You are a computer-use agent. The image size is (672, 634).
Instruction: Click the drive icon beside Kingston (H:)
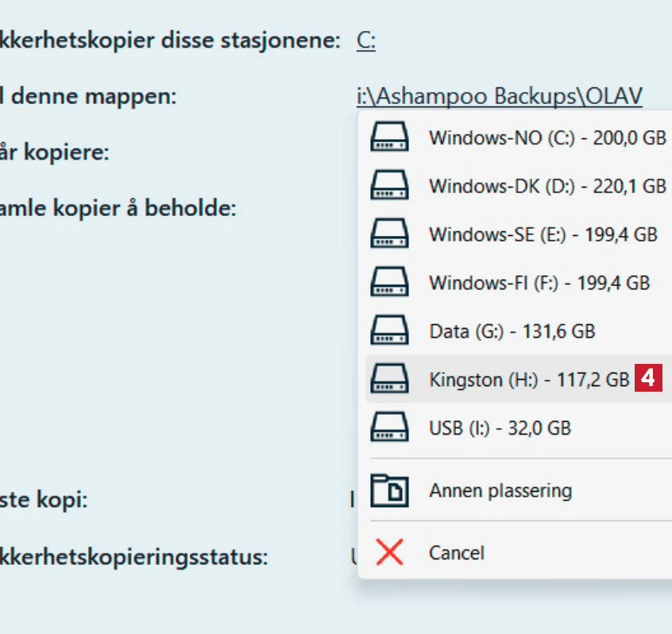pos(389,379)
